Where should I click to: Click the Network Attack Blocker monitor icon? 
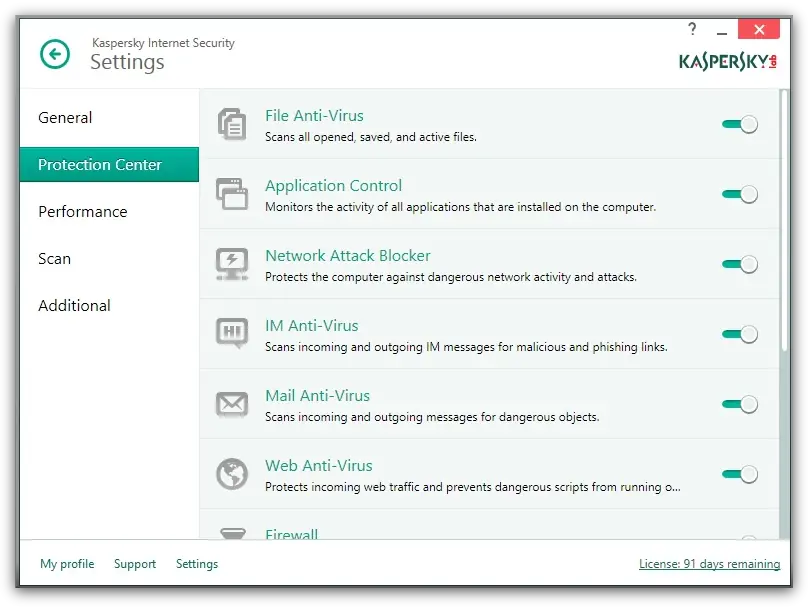pyautogui.click(x=232, y=264)
